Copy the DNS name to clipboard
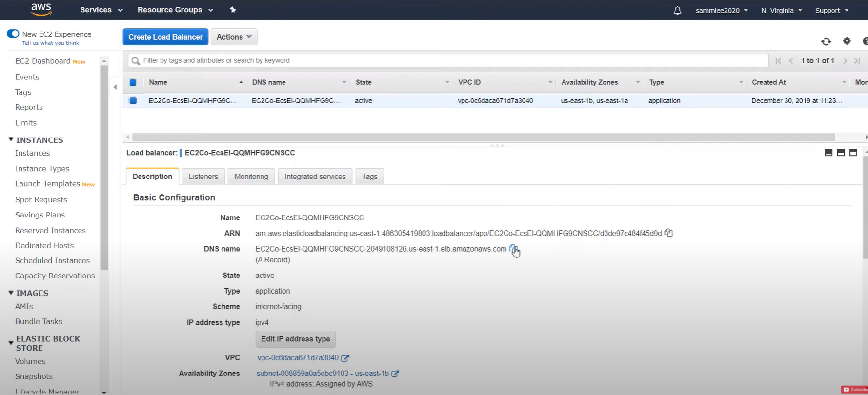The height and width of the screenshot is (395, 868). tap(513, 249)
